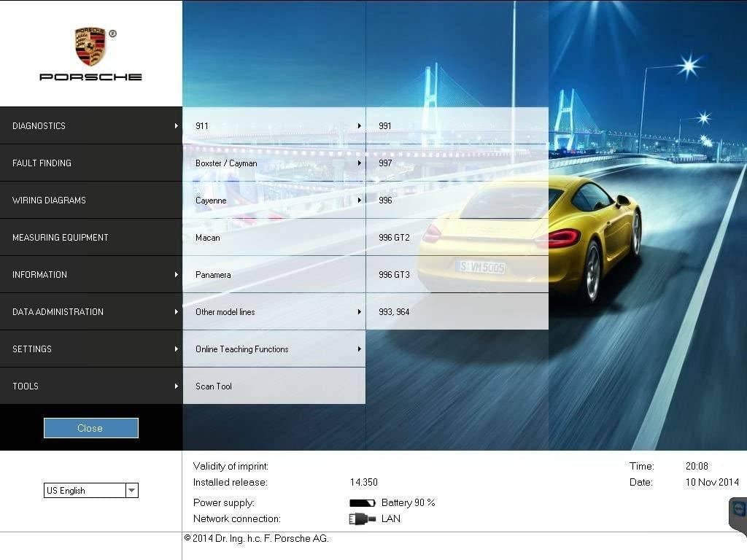The image size is (747, 560).
Task: Expand the Other model lines submenu
Action: [359, 311]
